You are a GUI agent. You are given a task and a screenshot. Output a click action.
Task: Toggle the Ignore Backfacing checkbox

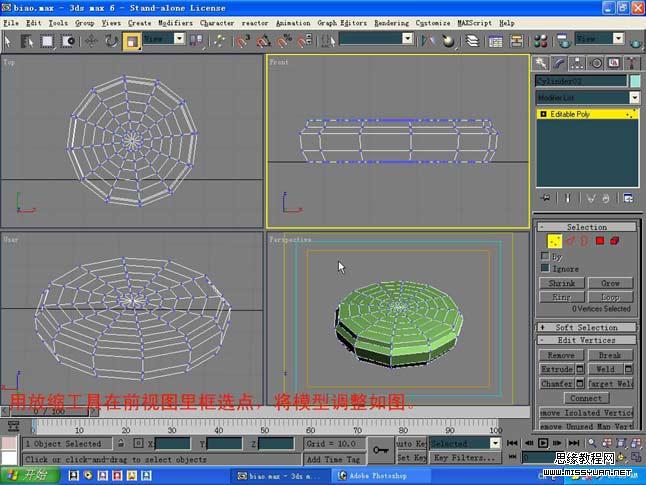click(x=545, y=268)
